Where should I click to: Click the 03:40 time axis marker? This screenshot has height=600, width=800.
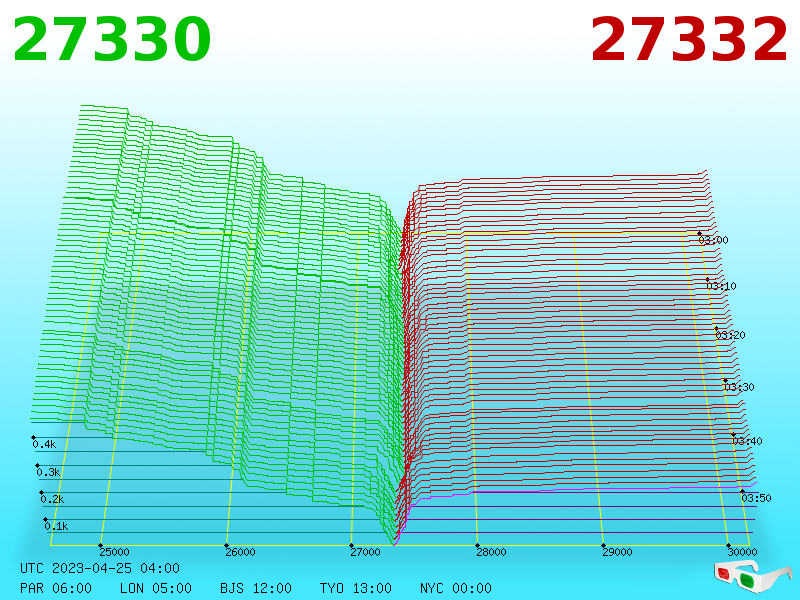[747, 441]
